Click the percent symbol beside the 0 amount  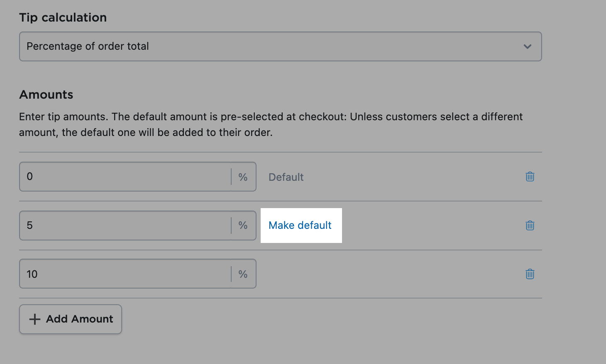pos(243,177)
